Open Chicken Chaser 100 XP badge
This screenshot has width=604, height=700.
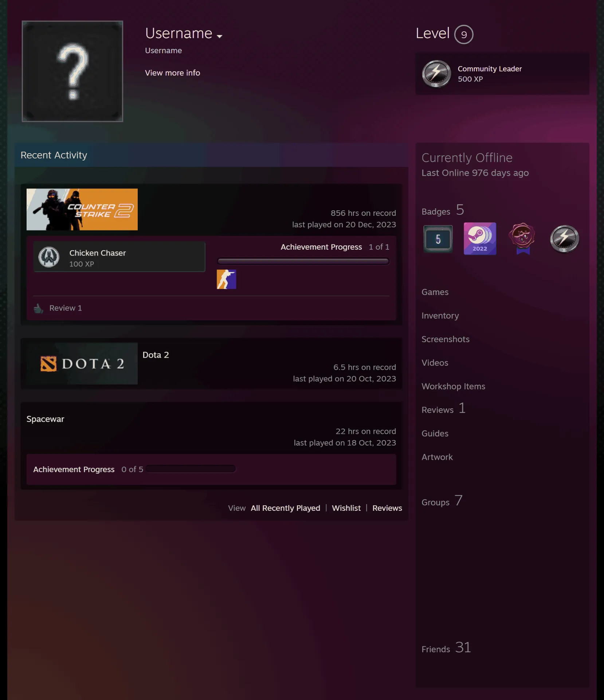pyautogui.click(x=119, y=257)
